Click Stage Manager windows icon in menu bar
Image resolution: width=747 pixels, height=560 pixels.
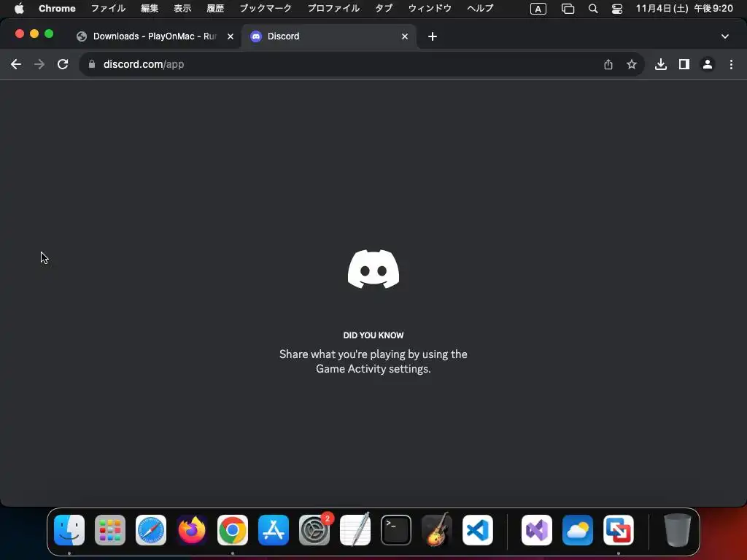pos(568,9)
